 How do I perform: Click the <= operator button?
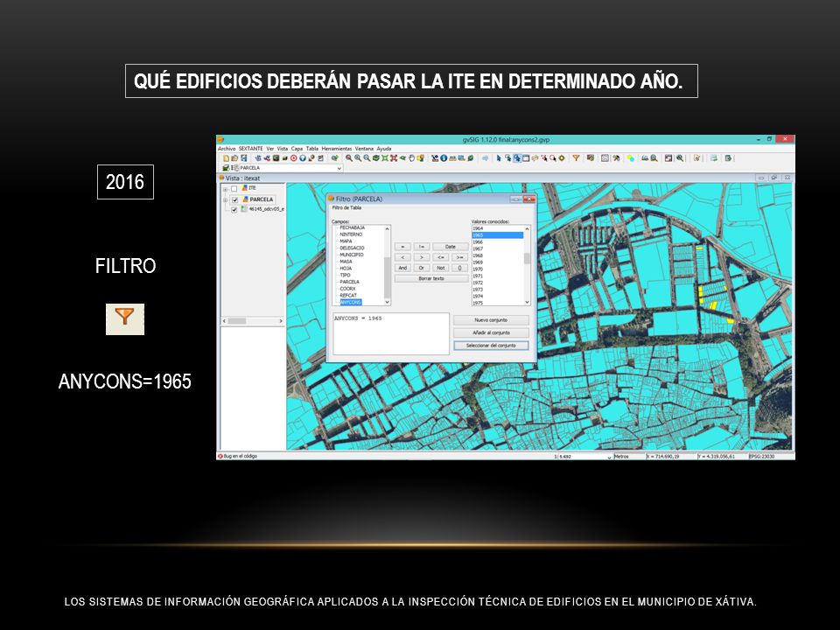[441, 257]
